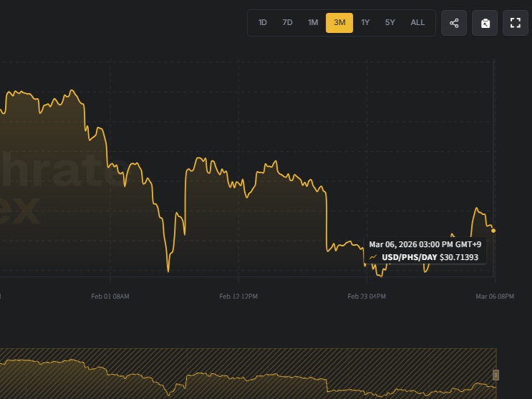Click the Feb 01 08AM axis label
This screenshot has width=532, height=399.
click(111, 297)
